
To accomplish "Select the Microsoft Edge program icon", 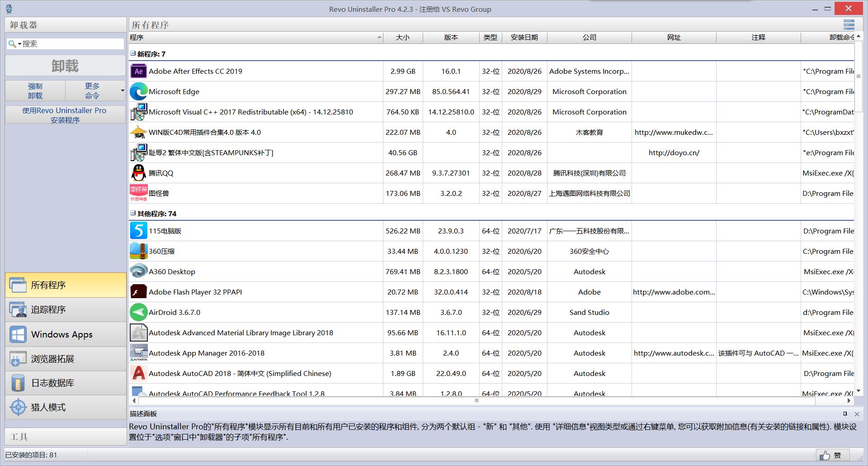I will (x=138, y=92).
